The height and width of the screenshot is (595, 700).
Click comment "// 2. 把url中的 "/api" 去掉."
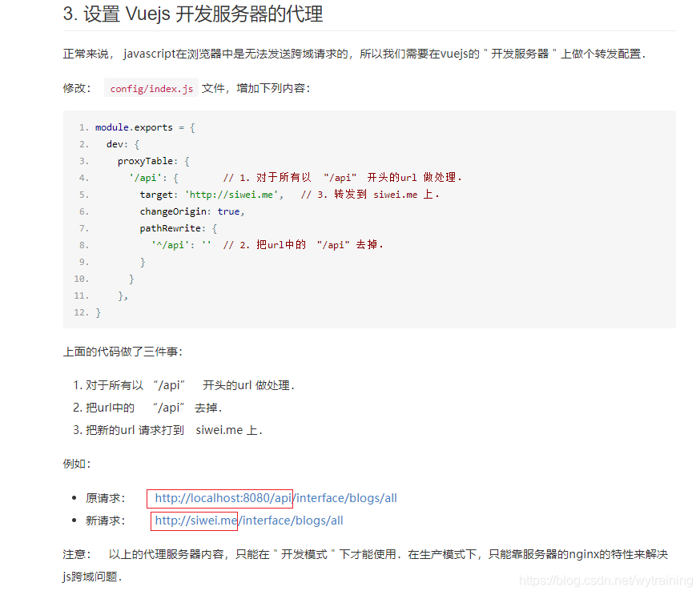(303, 245)
